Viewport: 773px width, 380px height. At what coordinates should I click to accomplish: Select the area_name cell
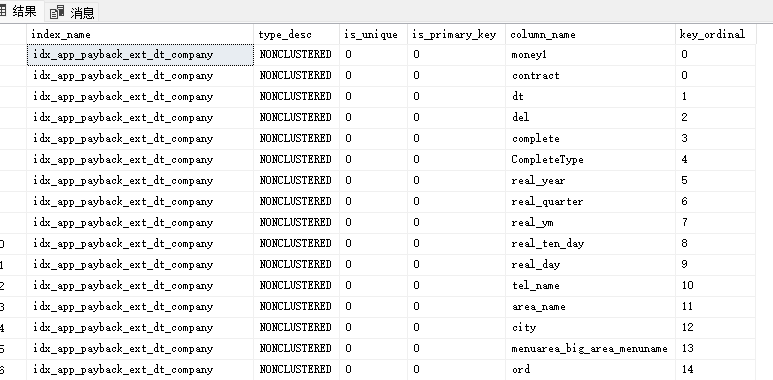point(591,307)
